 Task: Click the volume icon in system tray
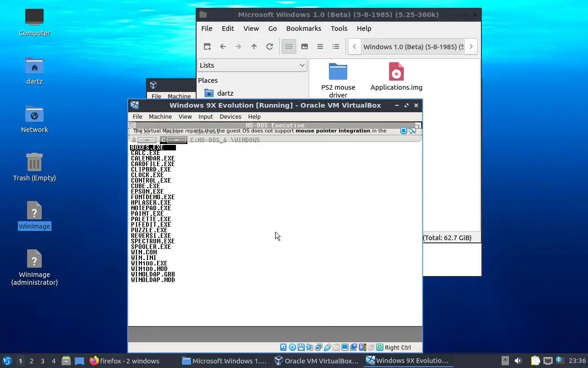coord(518,361)
